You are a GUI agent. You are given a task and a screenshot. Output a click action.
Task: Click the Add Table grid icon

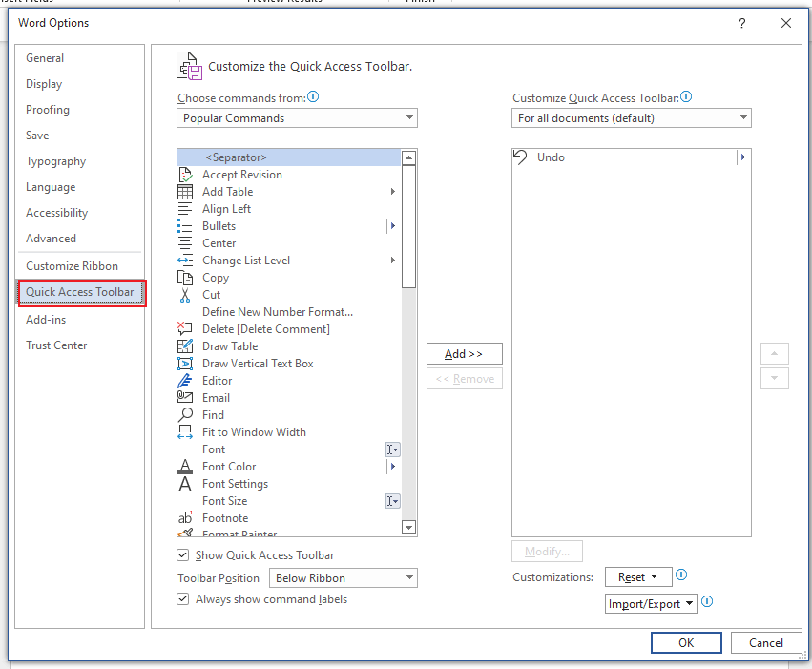(x=185, y=192)
